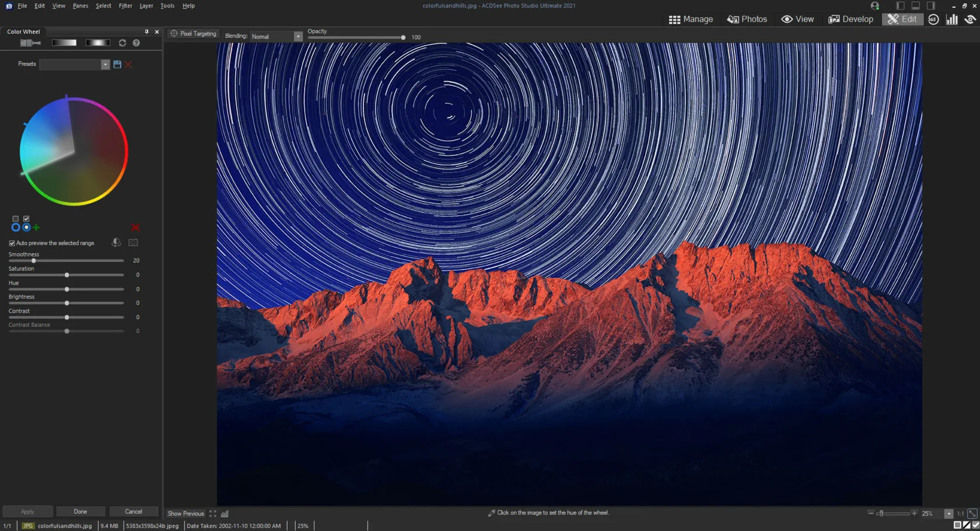Save preset with the blue floppy disk icon
Viewport: 980px width, 531px height.
[x=117, y=64]
